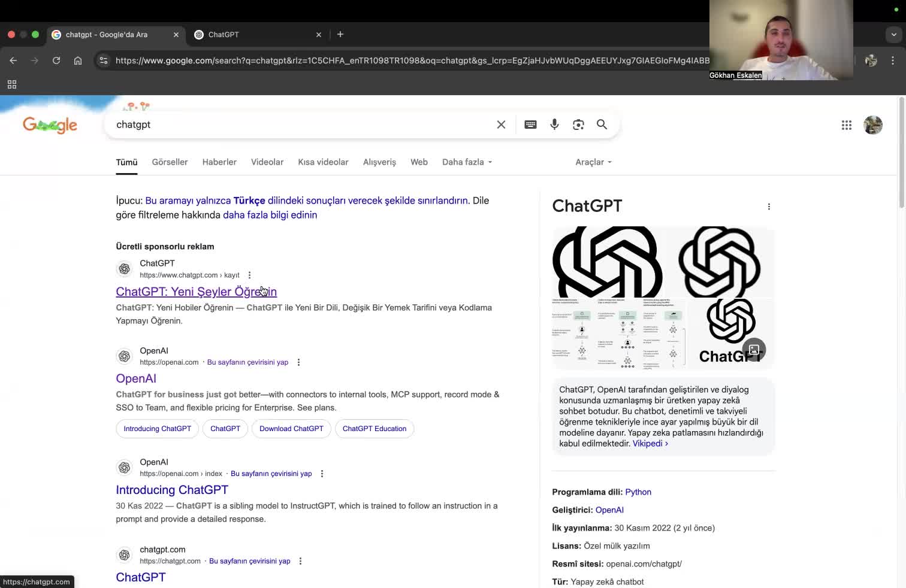Viewport: 906px width, 588px height.
Task: Click the Introducing ChatGPT sitelink chip
Action: click(x=157, y=429)
